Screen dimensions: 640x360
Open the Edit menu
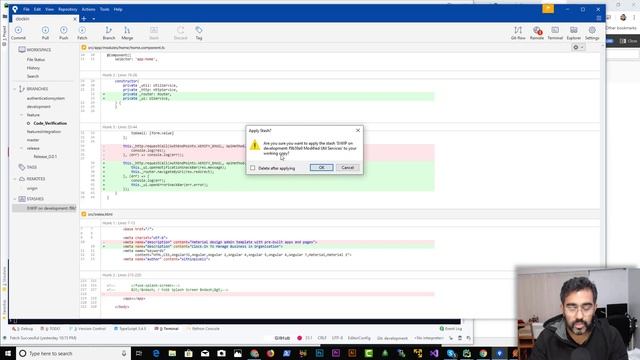pos(37,9)
